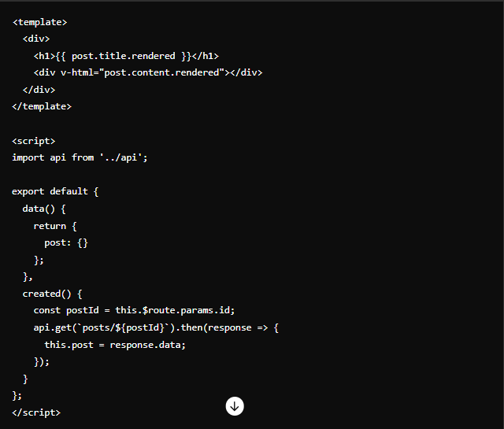504x429 pixels.
Task: Click the return keyword
Action: (50, 226)
